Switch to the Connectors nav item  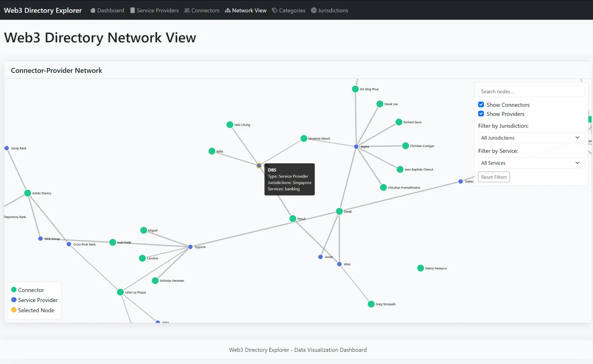point(202,10)
